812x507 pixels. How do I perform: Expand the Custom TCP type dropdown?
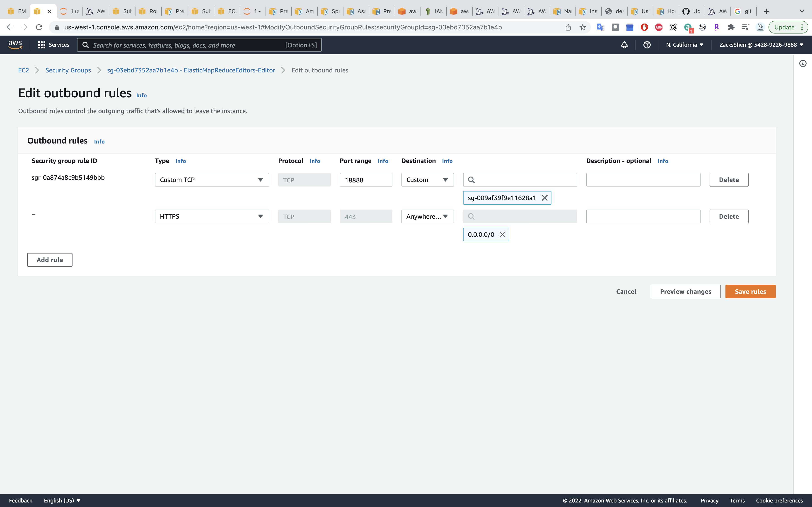pyautogui.click(x=212, y=180)
